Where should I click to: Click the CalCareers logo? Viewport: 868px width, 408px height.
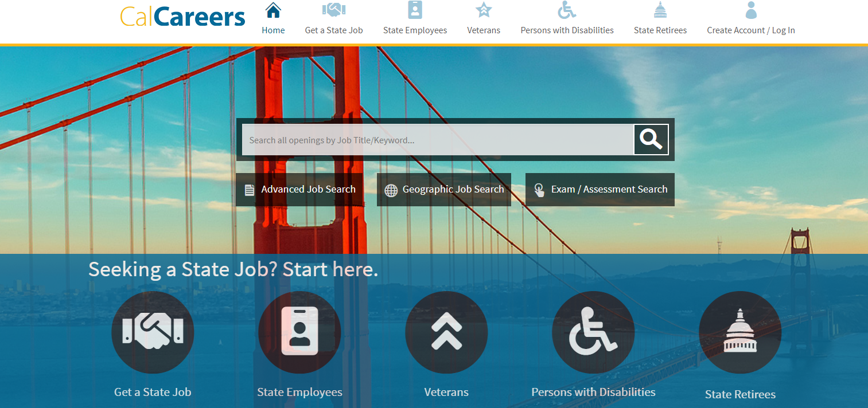(x=182, y=17)
